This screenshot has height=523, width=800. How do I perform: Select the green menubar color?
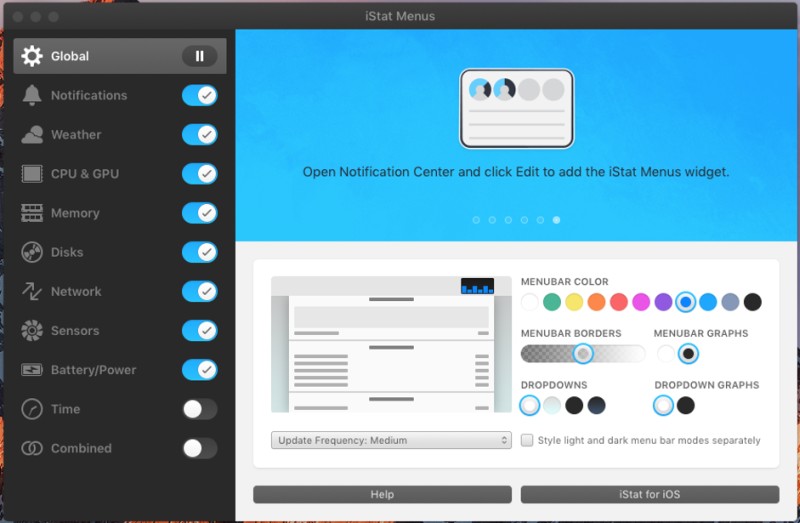552,302
